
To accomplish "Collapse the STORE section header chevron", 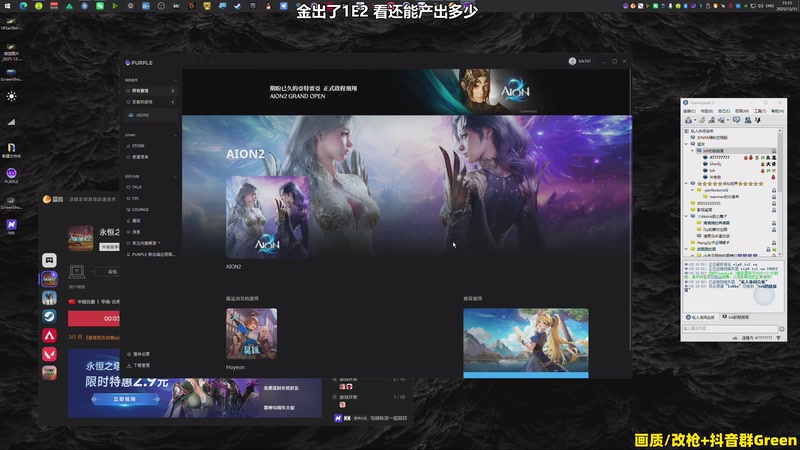I will (175, 135).
